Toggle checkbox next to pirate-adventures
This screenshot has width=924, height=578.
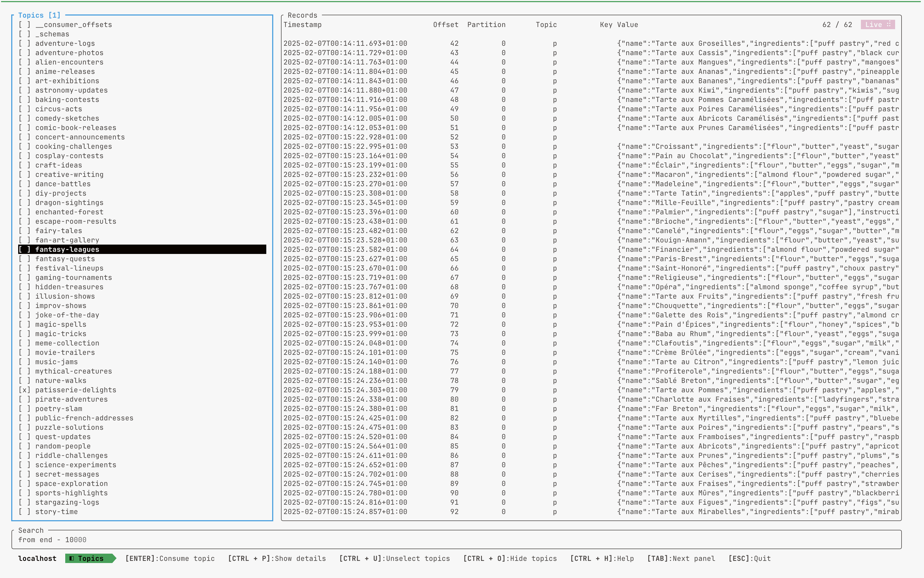[24, 400]
